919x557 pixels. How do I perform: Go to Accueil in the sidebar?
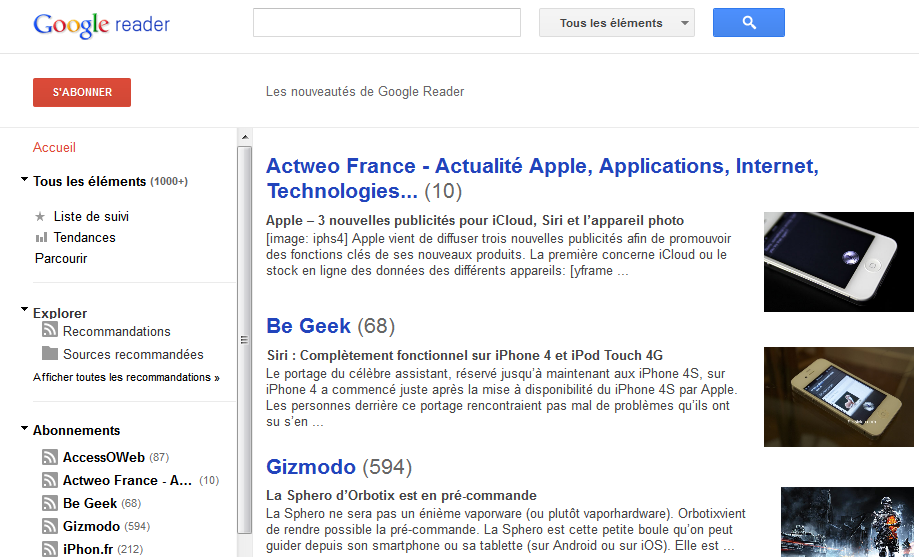point(54,147)
